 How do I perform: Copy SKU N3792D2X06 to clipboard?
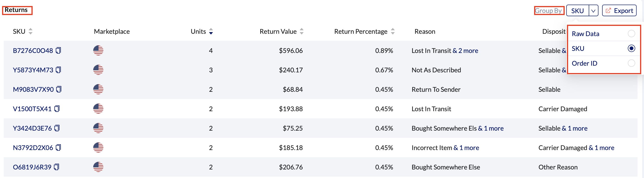58,147
